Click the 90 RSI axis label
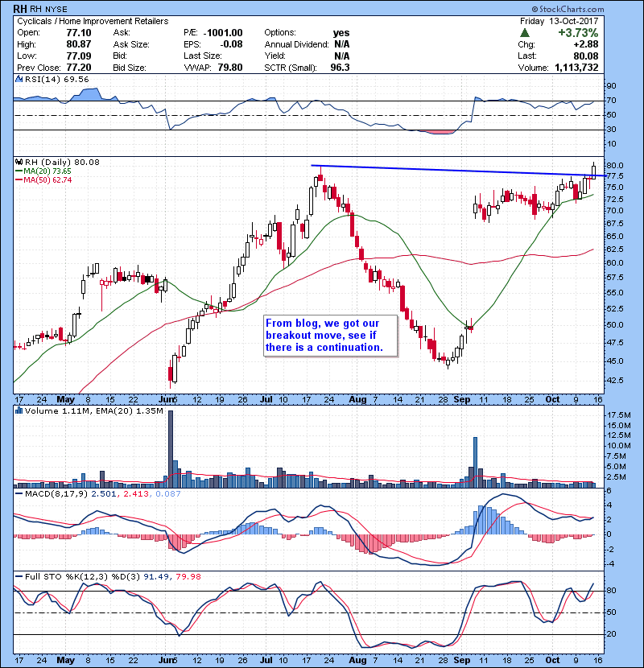The width and height of the screenshot is (644, 668). (612, 86)
